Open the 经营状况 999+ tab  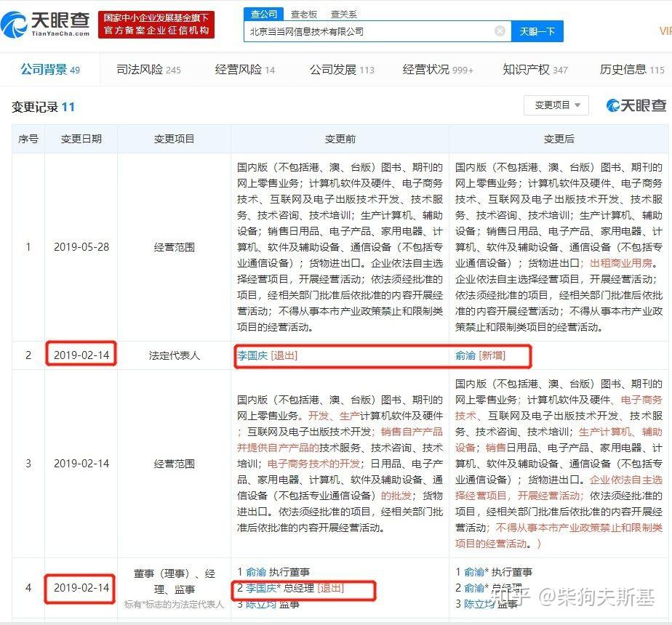click(438, 69)
